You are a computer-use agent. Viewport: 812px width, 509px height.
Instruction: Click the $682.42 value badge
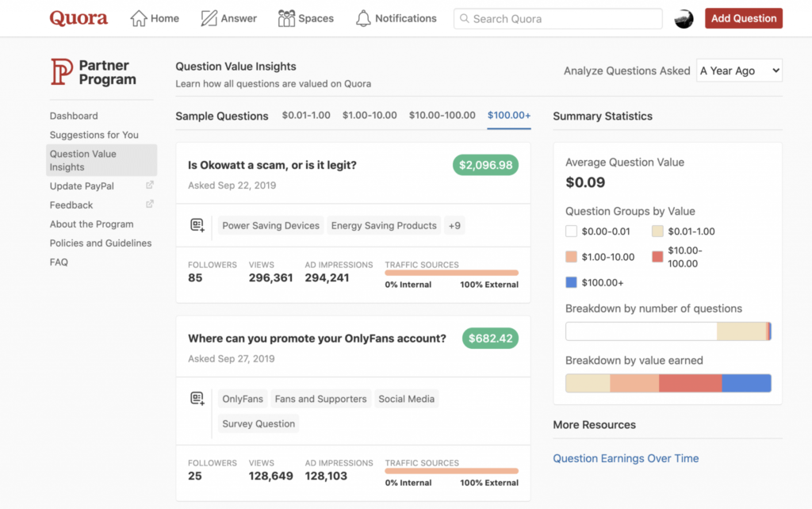point(490,338)
